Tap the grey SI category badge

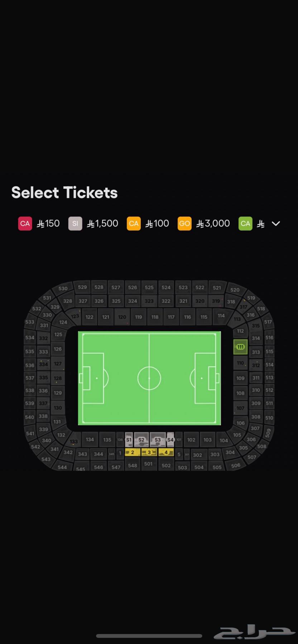75,224
